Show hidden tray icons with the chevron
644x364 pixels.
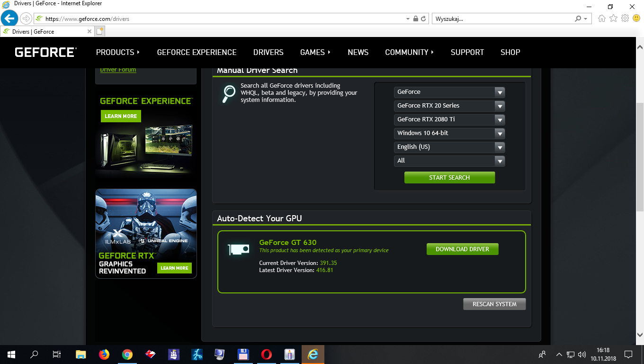559,355
